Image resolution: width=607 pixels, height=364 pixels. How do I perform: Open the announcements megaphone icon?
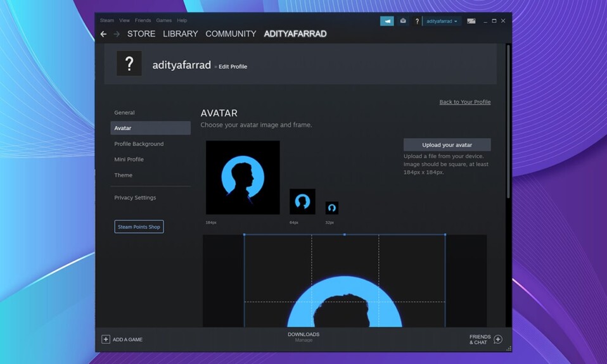pyautogui.click(x=387, y=21)
